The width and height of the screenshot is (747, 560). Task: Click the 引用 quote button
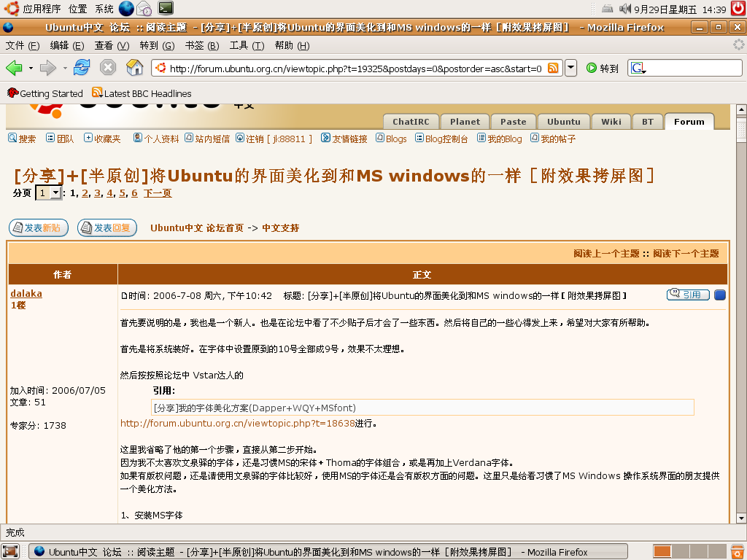click(x=688, y=295)
